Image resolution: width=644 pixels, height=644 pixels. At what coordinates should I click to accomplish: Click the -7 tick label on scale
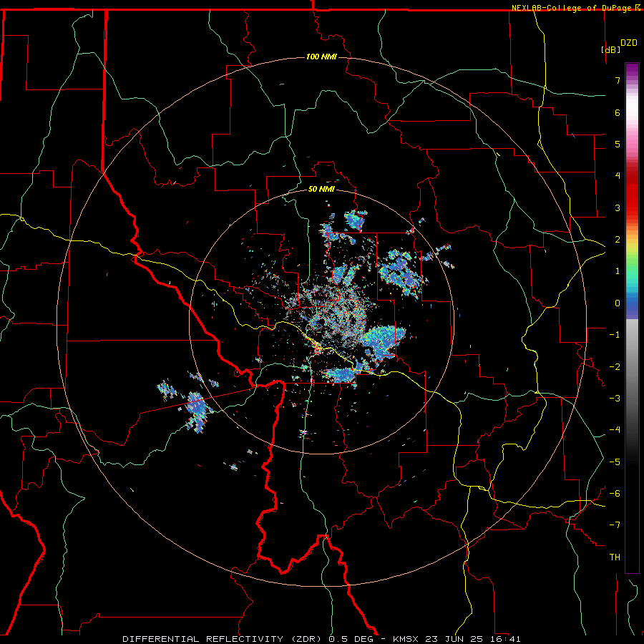[615, 525]
